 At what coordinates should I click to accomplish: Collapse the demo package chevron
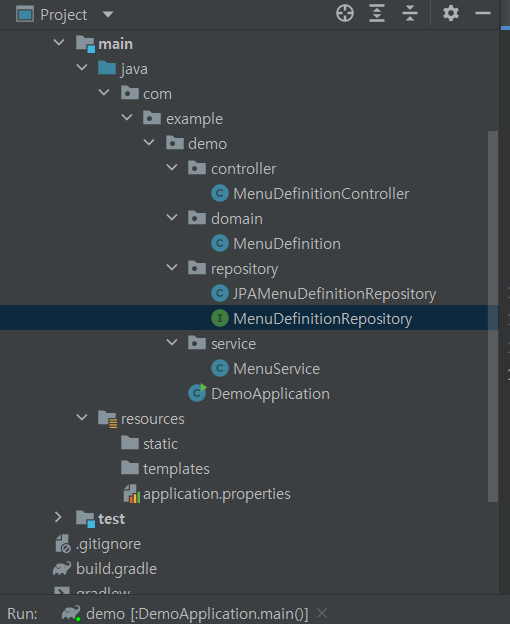(149, 142)
